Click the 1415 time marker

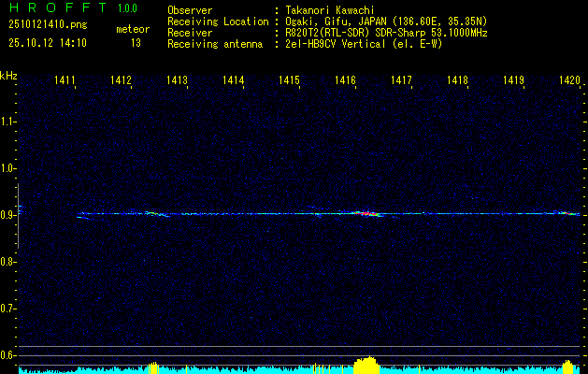(289, 79)
